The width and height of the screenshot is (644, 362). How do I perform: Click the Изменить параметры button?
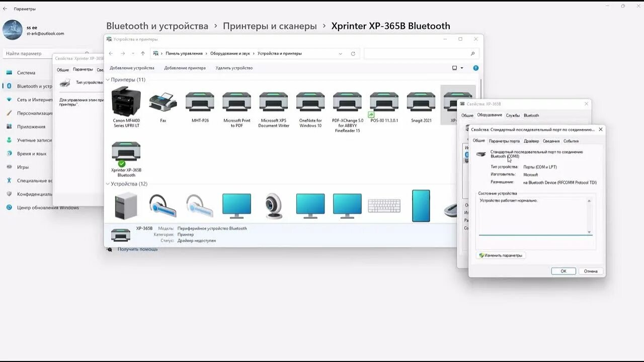[x=501, y=255]
